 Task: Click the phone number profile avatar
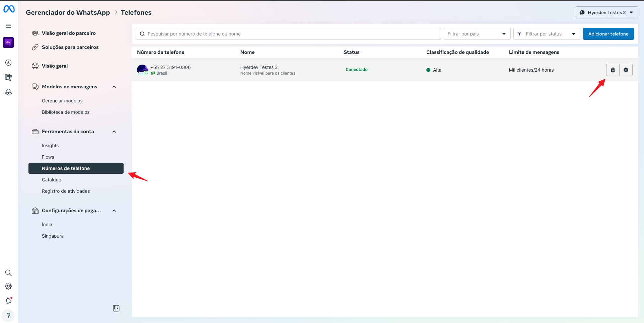(142, 70)
